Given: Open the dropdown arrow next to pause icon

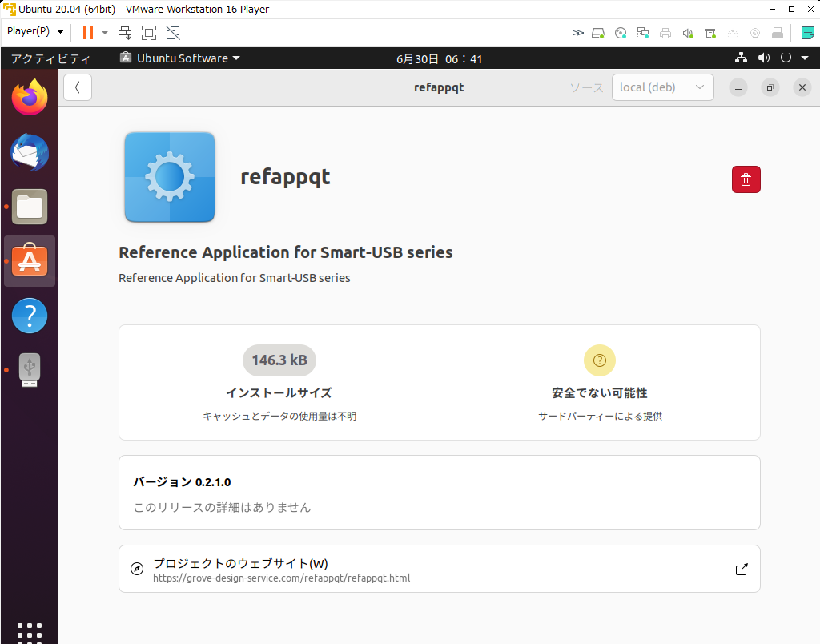Looking at the screenshot, I should (105, 33).
